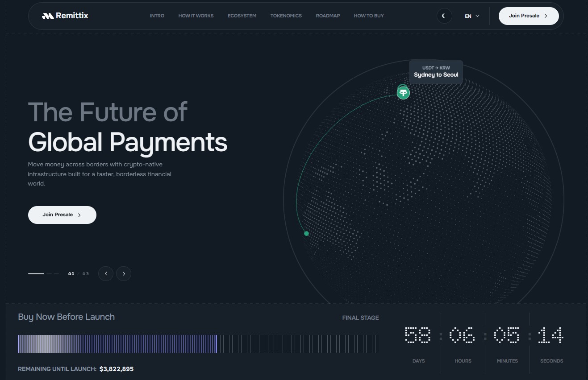Viewport: 588px width, 380px height.
Task: Click the remaining amount $3,822,895
Action: [117, 369]
